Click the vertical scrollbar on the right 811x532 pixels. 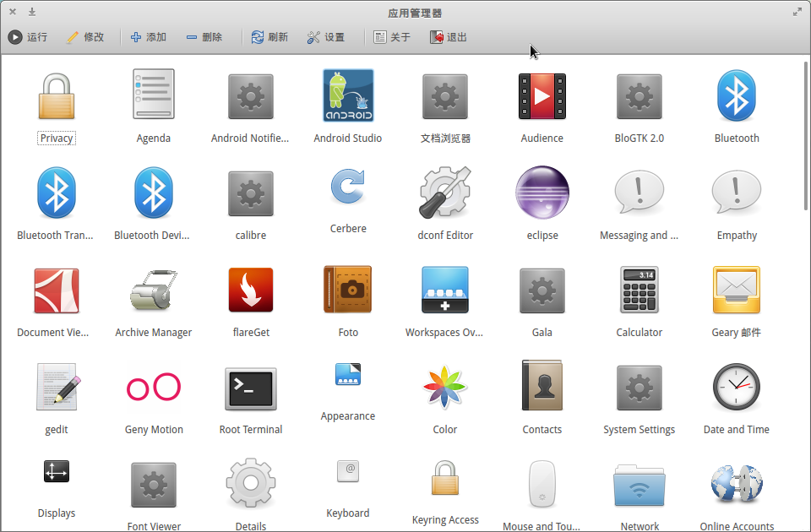click(x=805, y=135)
